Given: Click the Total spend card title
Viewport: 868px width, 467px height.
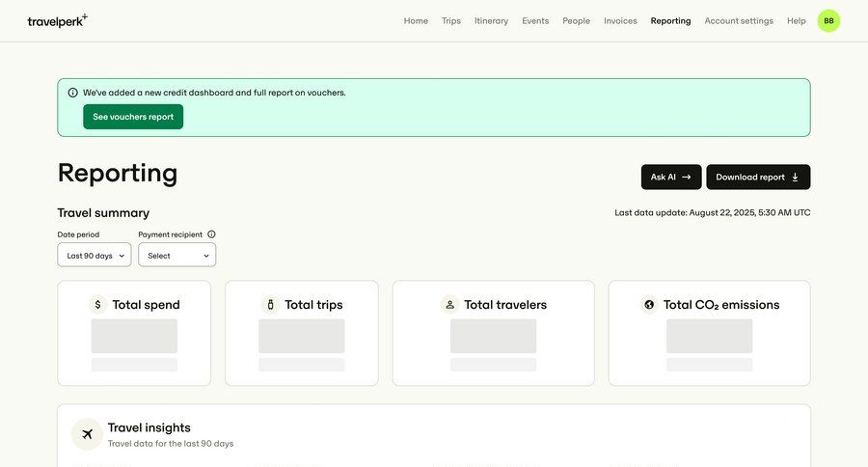Looking at the screenshot, I should [x=147, y=305].
